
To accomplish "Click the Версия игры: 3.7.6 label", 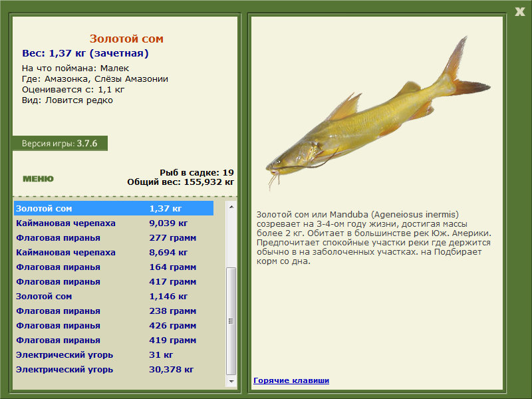I will [60, 143].
